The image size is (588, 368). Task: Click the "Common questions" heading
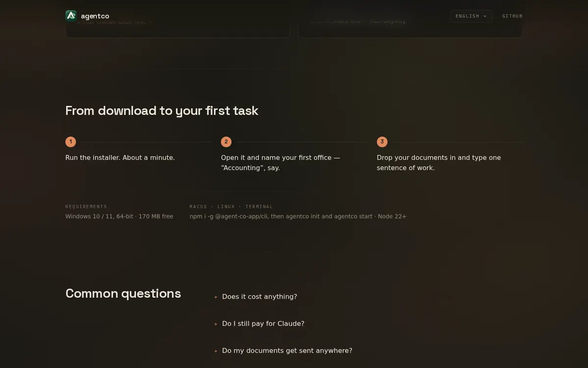coord(123,293)
